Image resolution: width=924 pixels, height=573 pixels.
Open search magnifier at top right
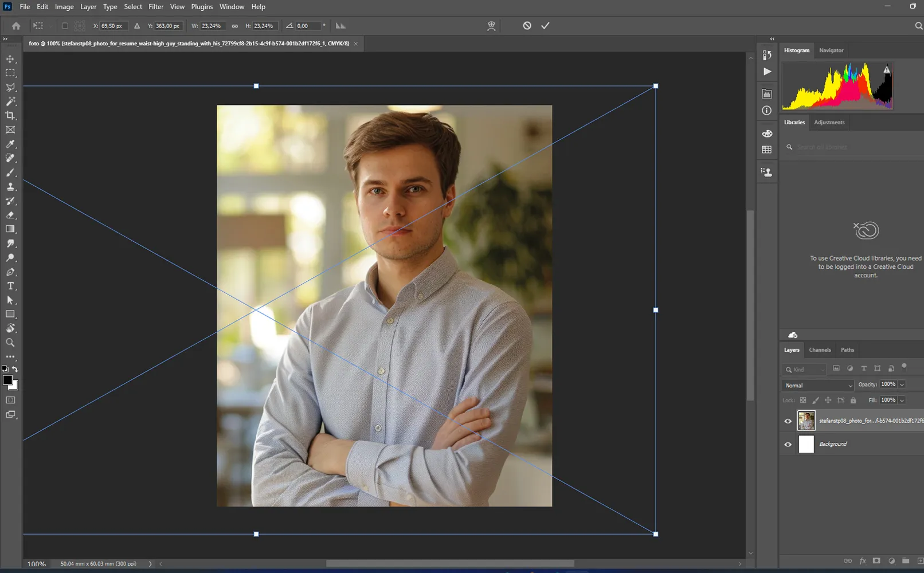click(918, 26)
